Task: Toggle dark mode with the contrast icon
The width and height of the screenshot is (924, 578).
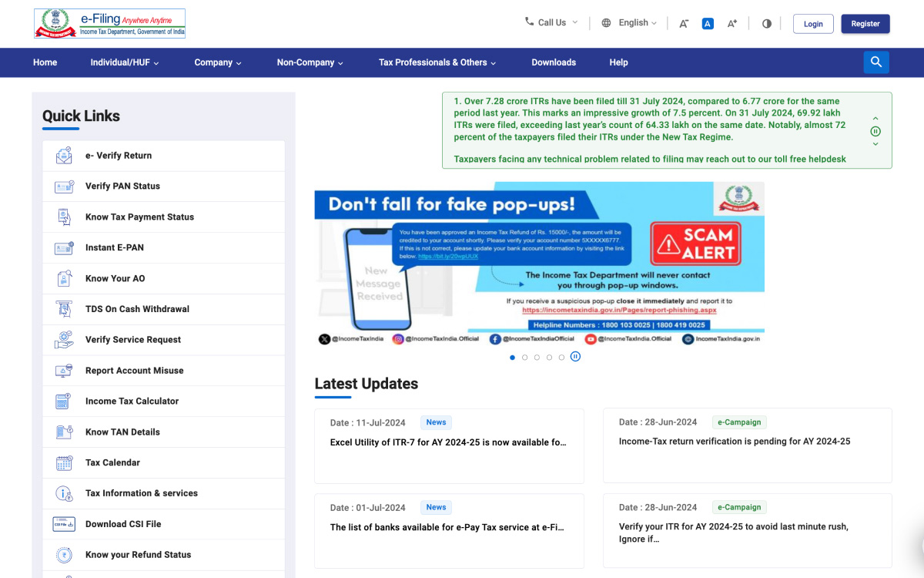Action: (x=766, y=23)
